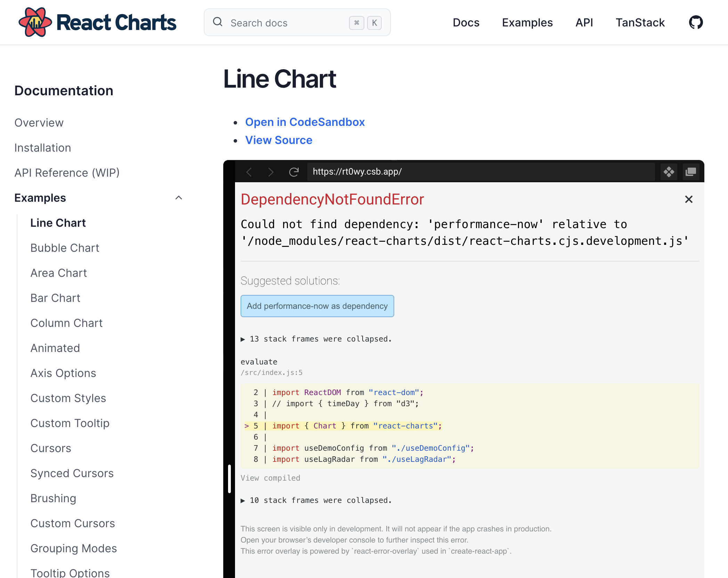Click the forward arrow in the sandbox browser bar
This screenshot has height=578, width=728.
point(271,171)
